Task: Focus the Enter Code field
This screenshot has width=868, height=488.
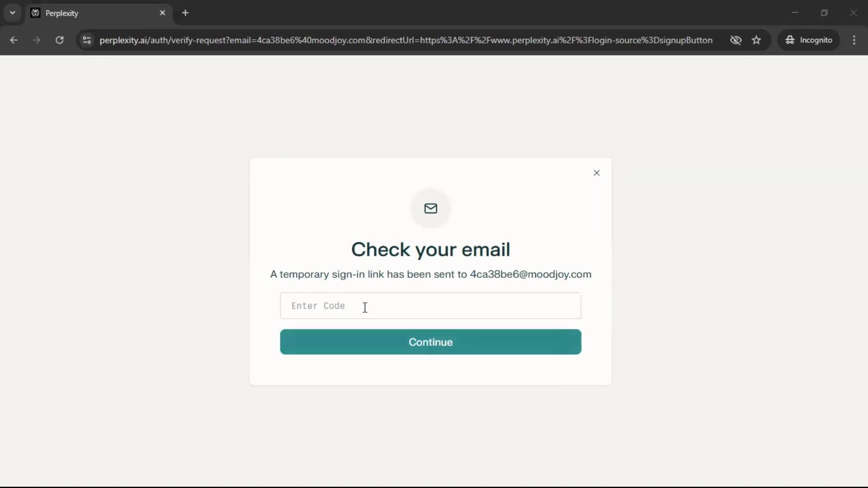Action: (x=431, y=306)
